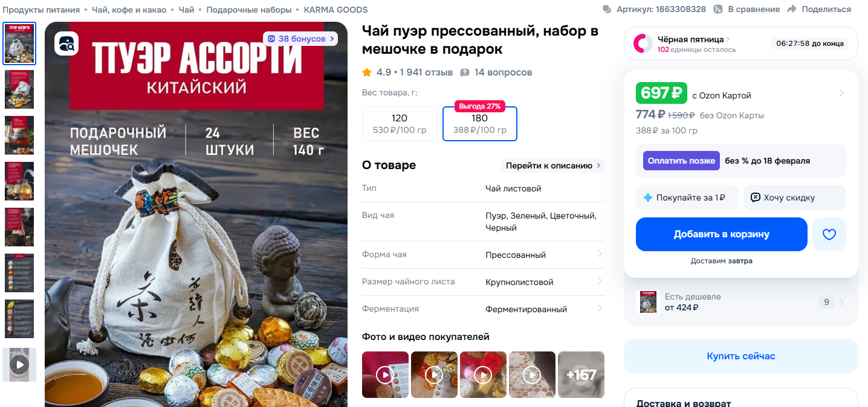Select the 120 g weight option
Viewport: 868px width, 407px height.
click(400, 124)
